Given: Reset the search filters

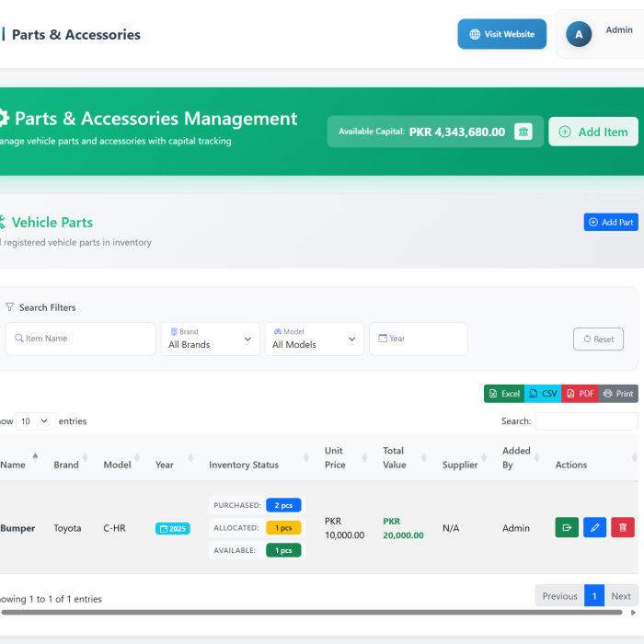Looking at the screenshot, I should [598, 339].
